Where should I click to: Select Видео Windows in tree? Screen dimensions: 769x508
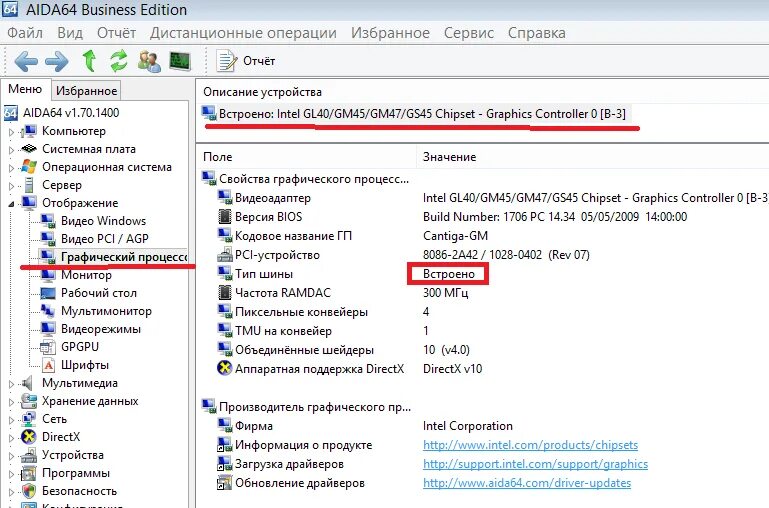tap(103, 221)
